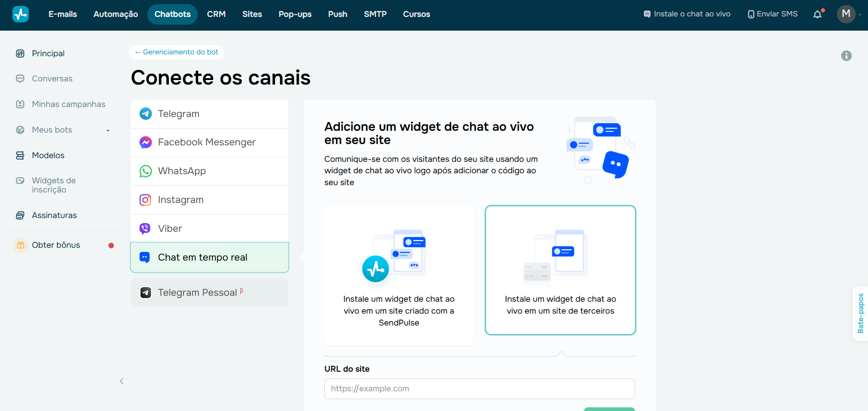Open the SMTP section
Image resolution: width=868 pixels, height=411 pixels.
click(375, 14)
